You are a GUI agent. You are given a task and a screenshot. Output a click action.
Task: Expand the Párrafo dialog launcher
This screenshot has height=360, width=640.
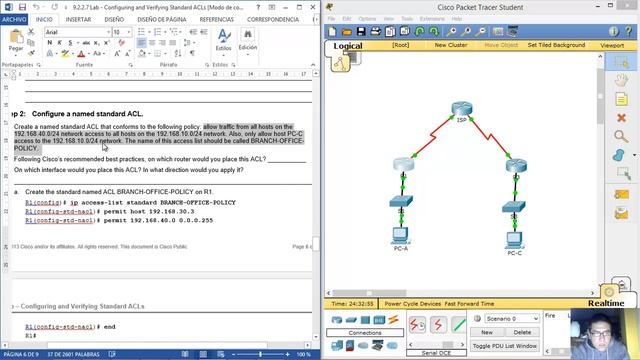coord(207,65)
